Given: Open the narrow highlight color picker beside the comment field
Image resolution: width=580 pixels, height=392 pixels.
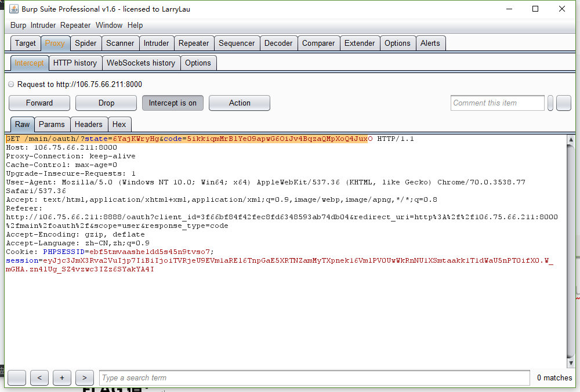Looking at the screenshot, I should 550,103.
